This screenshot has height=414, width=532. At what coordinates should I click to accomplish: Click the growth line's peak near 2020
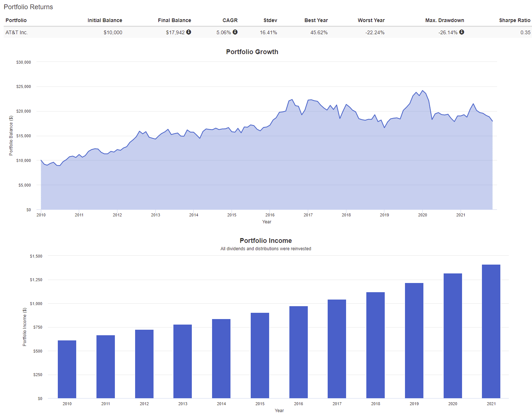[x=422, y=91]
